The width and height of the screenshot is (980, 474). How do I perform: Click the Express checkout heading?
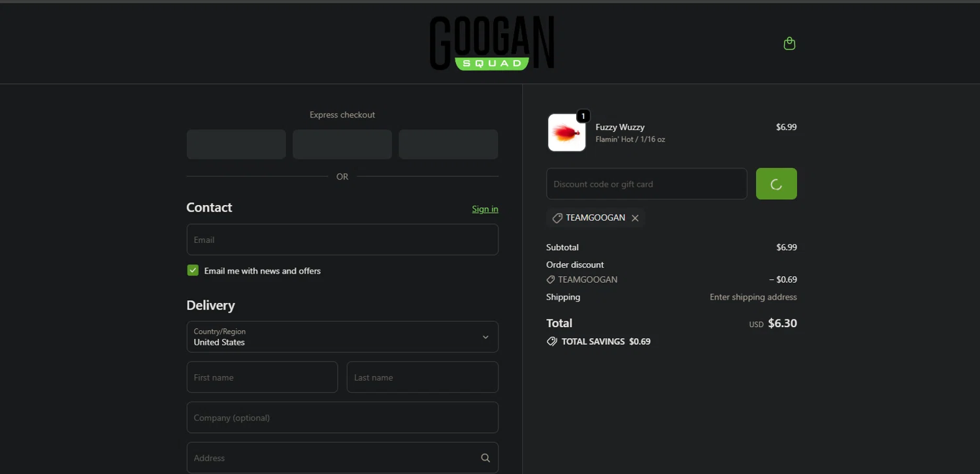pyautogui.click(x=342, y=115)
